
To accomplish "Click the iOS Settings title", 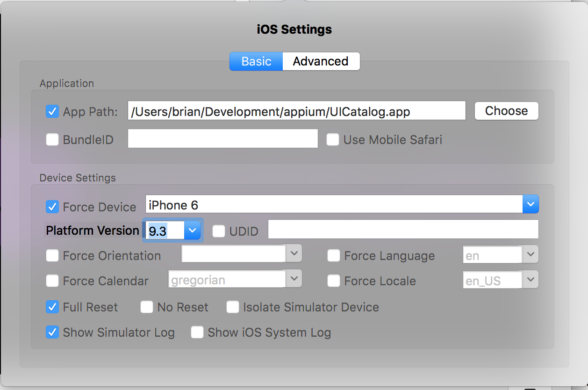I will tap(294, 29).
